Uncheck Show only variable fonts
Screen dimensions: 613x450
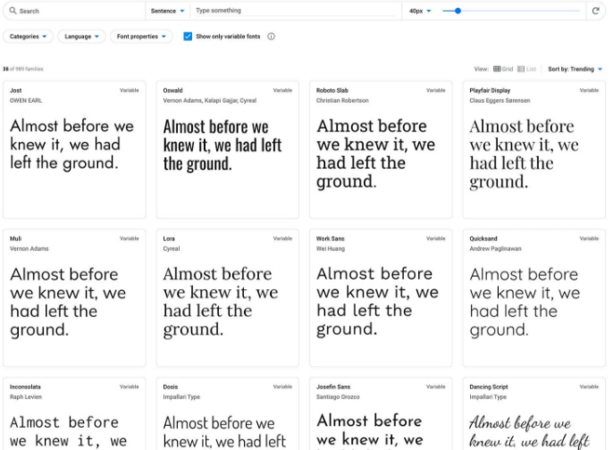pyautogui.click(x=188, y=36)
